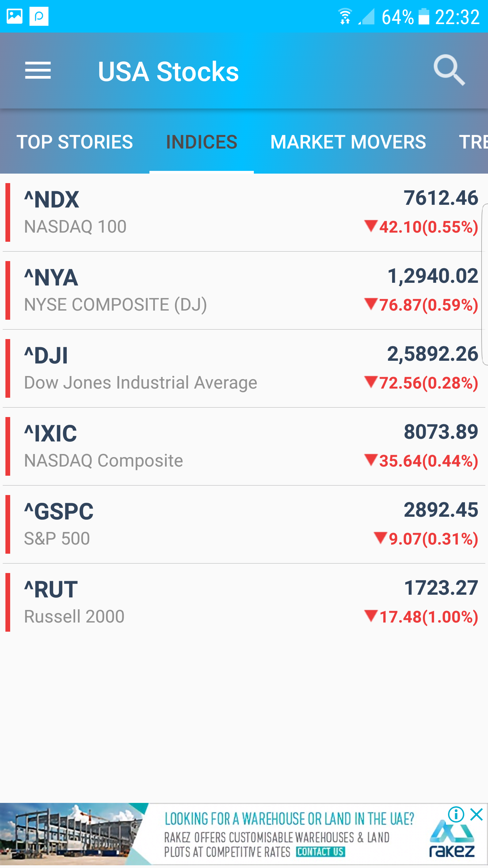Click the Contact Us ad button
The width and height of the screenshot is (488, 868).
320,852
